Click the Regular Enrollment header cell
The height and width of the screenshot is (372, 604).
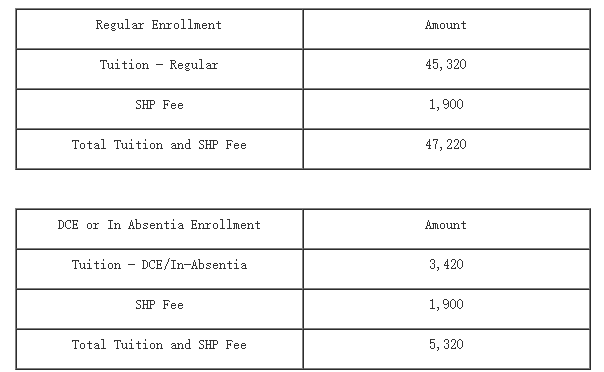tap(159, 29)
